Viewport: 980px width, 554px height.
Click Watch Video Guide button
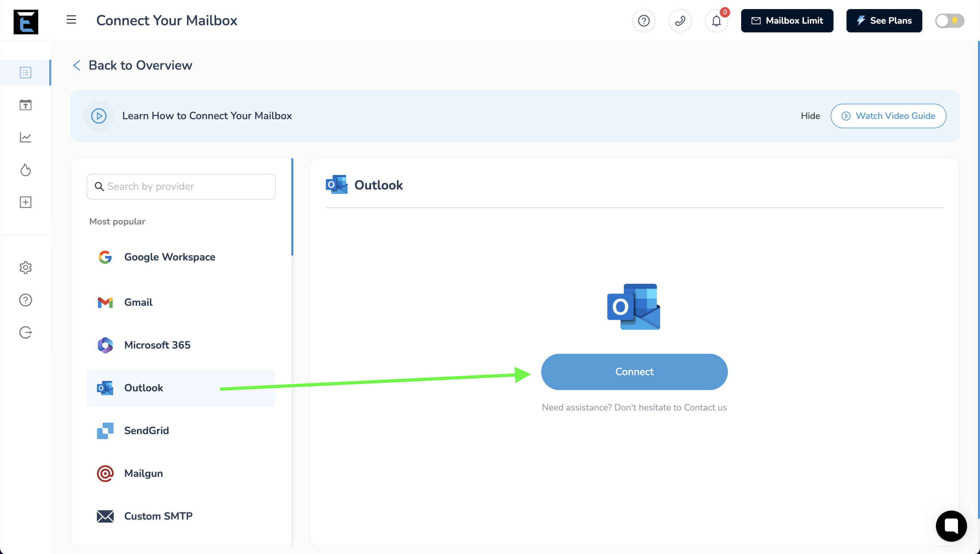click(x=888, y=116)
